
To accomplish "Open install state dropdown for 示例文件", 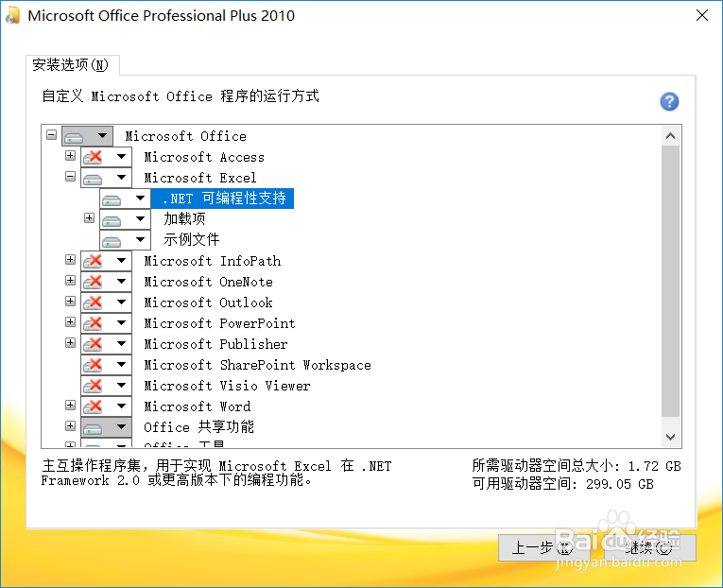I will (125, 240).
